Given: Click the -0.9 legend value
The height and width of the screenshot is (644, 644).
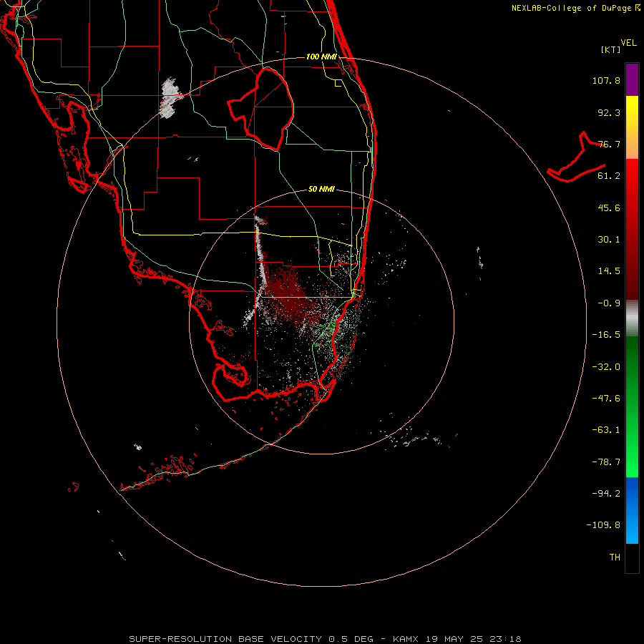Looking at the screenshot, I should pos(609,303).
